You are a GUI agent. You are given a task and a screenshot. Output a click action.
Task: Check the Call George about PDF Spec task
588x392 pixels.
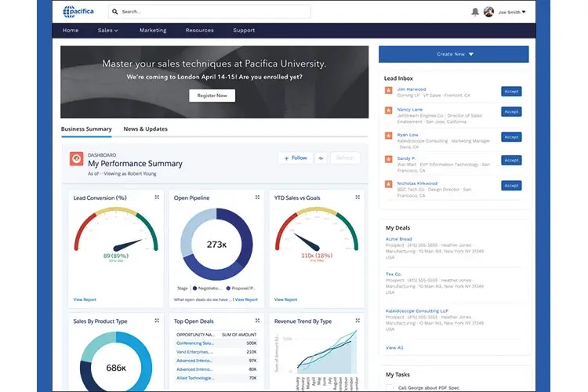[x=390, y=387]
